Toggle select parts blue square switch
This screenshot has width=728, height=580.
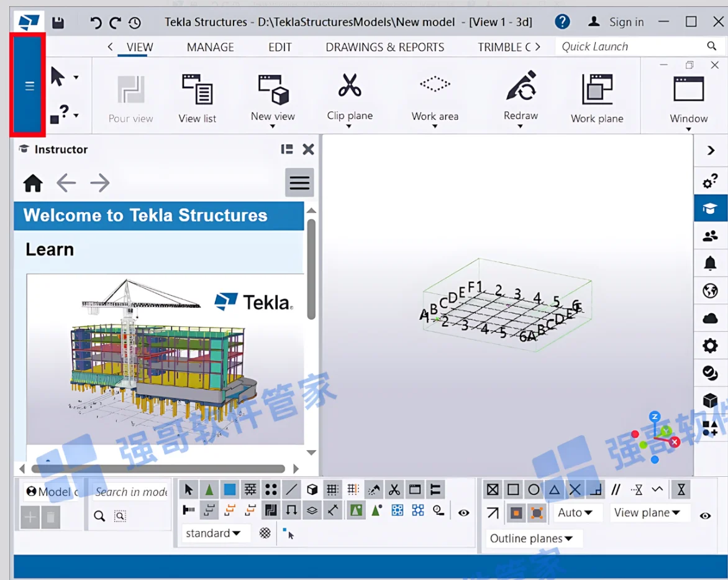230,489
